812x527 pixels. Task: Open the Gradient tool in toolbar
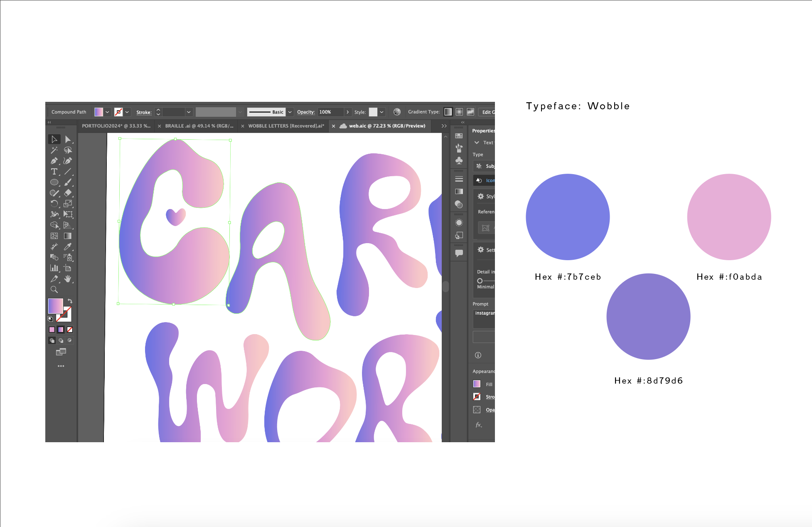pos(68,236)
